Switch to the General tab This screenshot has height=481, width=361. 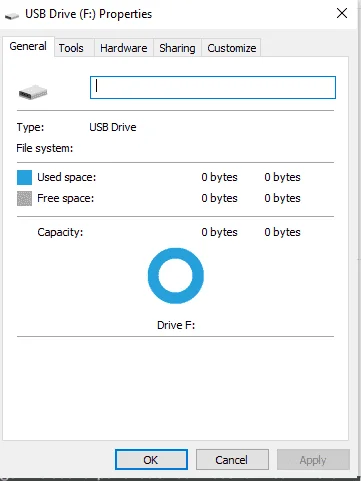tap(28, 46)
